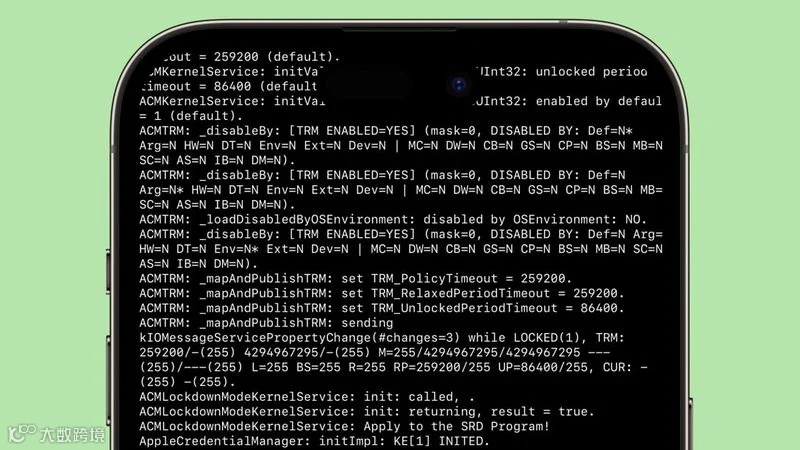Image resolution: width=800 pixels, height=450 pixels.
Task: Click the phone's right side power button
Action: coord(690,422)
